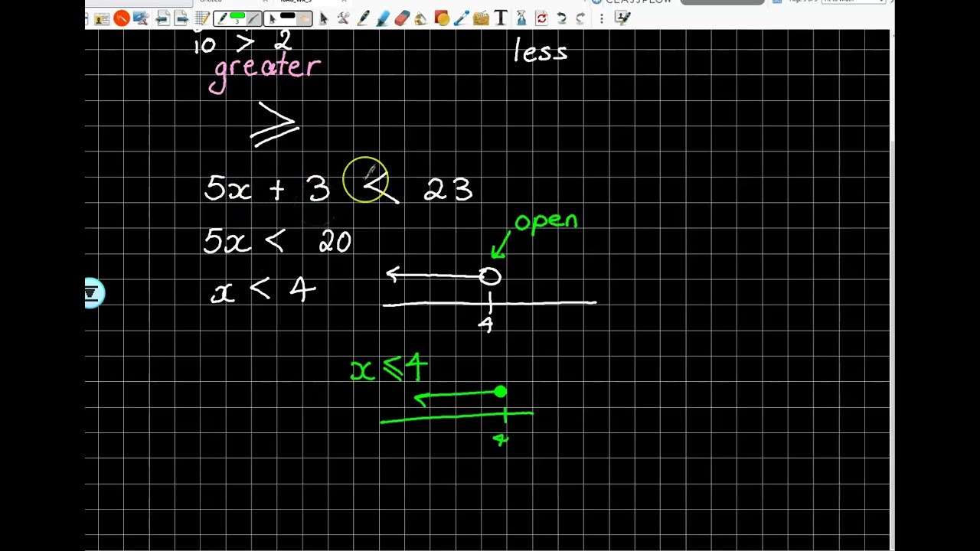Expand the blue toolbox toggle on left edge
Image resolution: width=980 pixels, height=551 pixels.
coord(93,293)
